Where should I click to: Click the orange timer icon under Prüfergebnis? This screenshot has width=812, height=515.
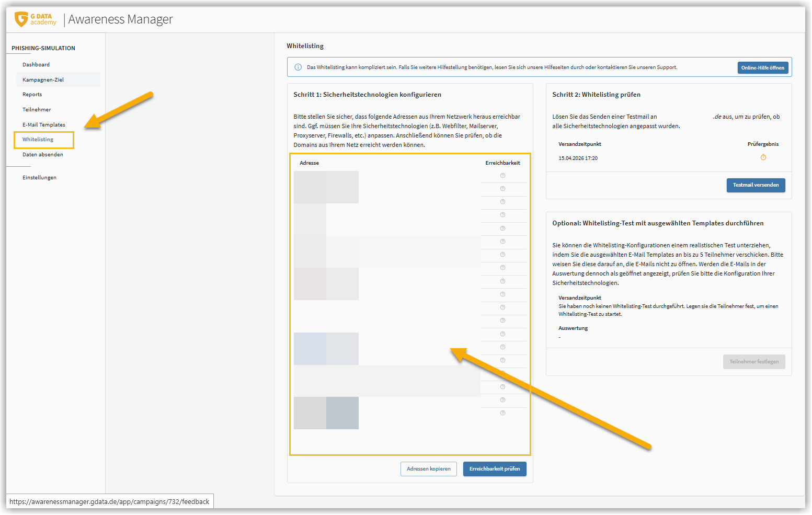pos(763,157)
